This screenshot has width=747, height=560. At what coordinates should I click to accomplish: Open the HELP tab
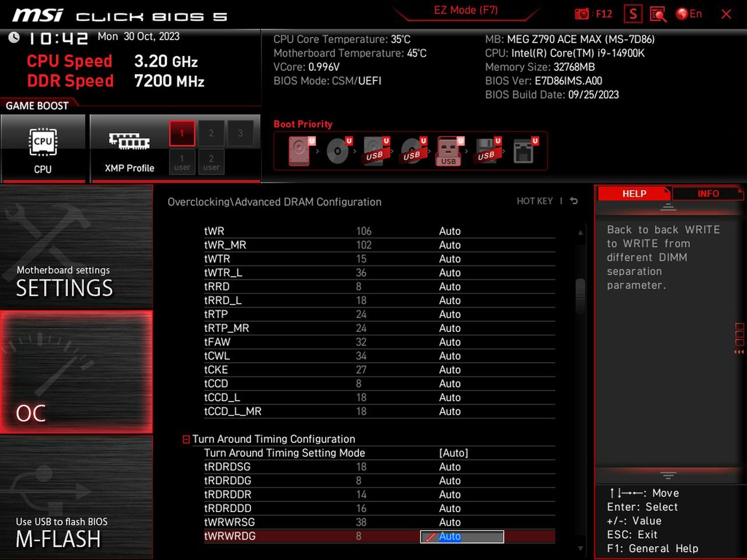(634, 194)
